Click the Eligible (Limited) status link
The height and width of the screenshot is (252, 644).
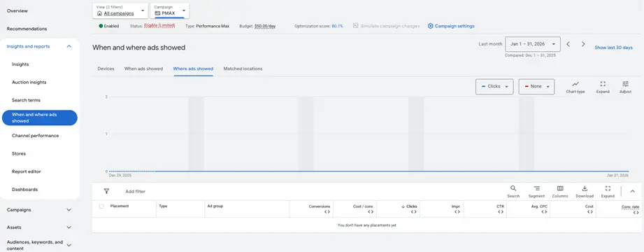tap(159, 25)
